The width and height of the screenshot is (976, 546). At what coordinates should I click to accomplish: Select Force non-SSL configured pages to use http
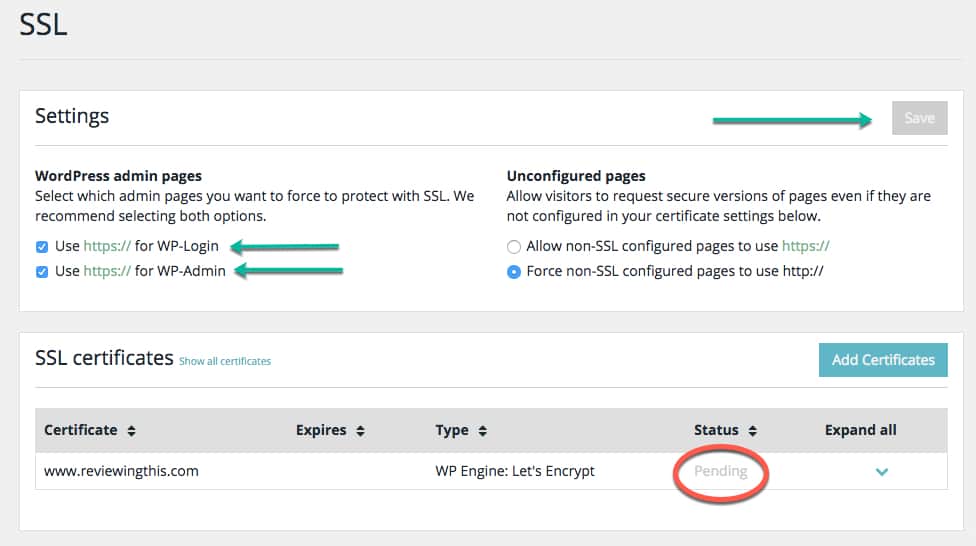coord(514,271)
